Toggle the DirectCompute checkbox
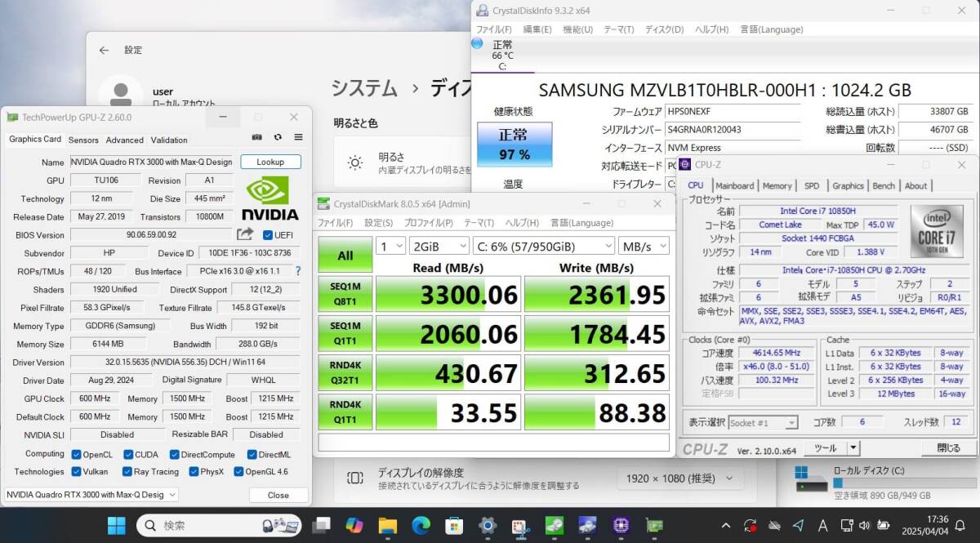The height and width of the screenshot is (543, 980). 175,455
